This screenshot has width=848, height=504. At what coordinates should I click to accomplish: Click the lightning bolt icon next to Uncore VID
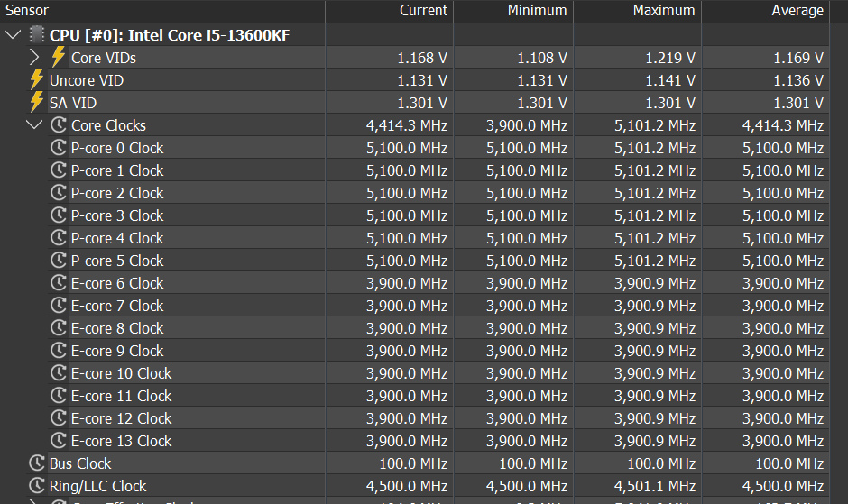pos(36,79)
